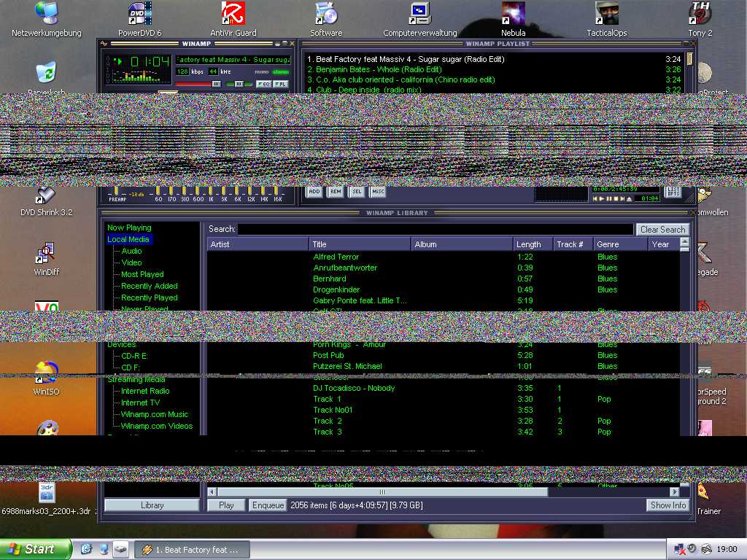Sort library by the Title column
747x560 pixels.
pyautogui.click(x=360, y=244)
